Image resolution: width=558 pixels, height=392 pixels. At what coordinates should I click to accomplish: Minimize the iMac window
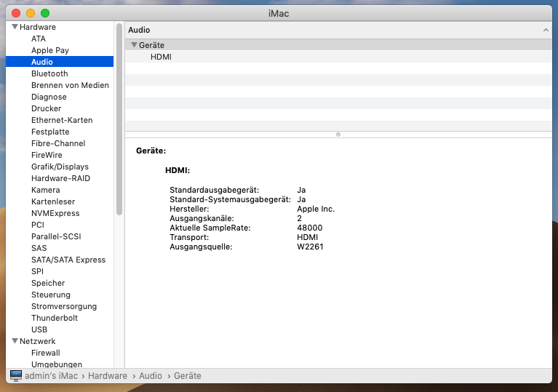[31, 13]
